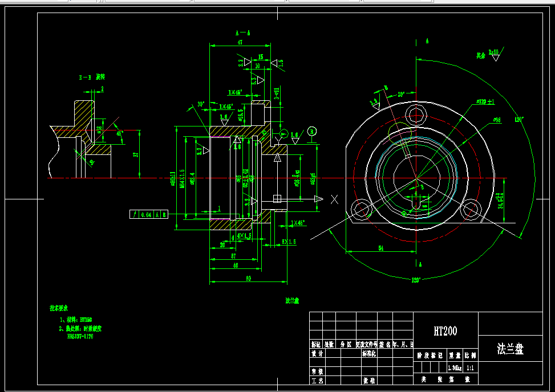Select the HBS137-1170 hardness text
Image resolution: width=555 pixels, height=392 pixels.
[80, 337]
